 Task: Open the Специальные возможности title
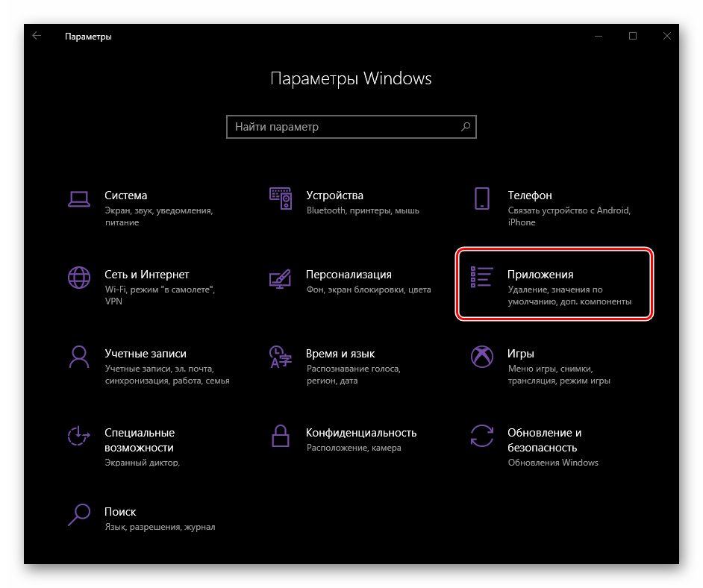click(140, 440)
